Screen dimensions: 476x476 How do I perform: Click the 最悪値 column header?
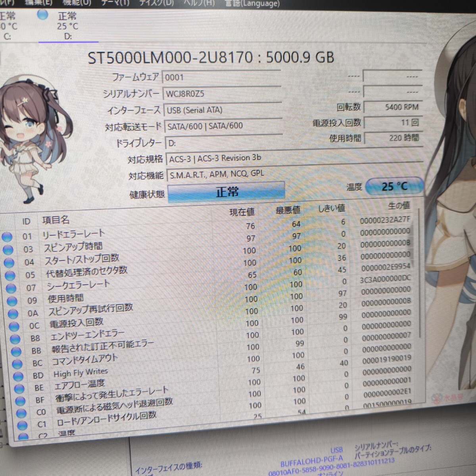tap(288, 210)
